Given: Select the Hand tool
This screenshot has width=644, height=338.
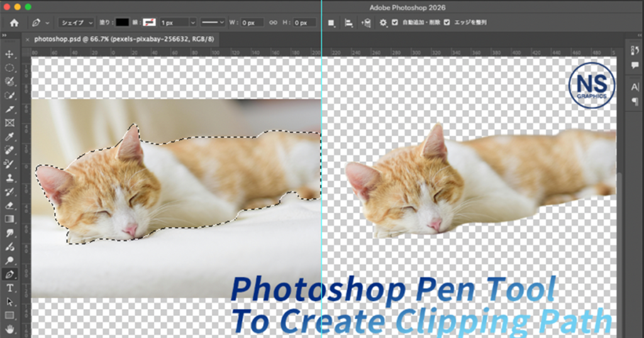Looking at the screenshot, I should [x=9, y=329].
